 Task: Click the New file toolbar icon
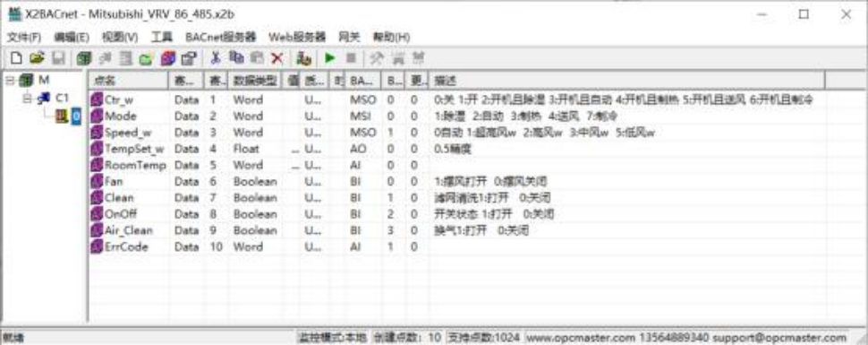[17, 58]
